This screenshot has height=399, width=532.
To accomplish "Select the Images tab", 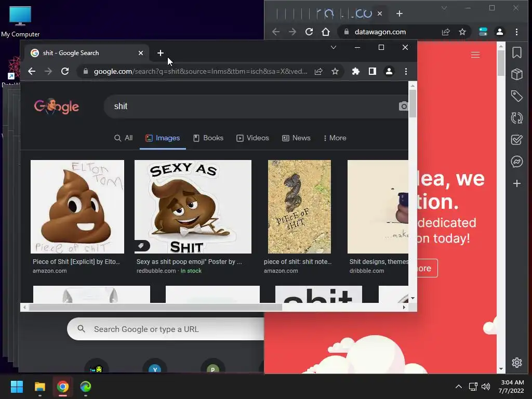I will (163, 138).
